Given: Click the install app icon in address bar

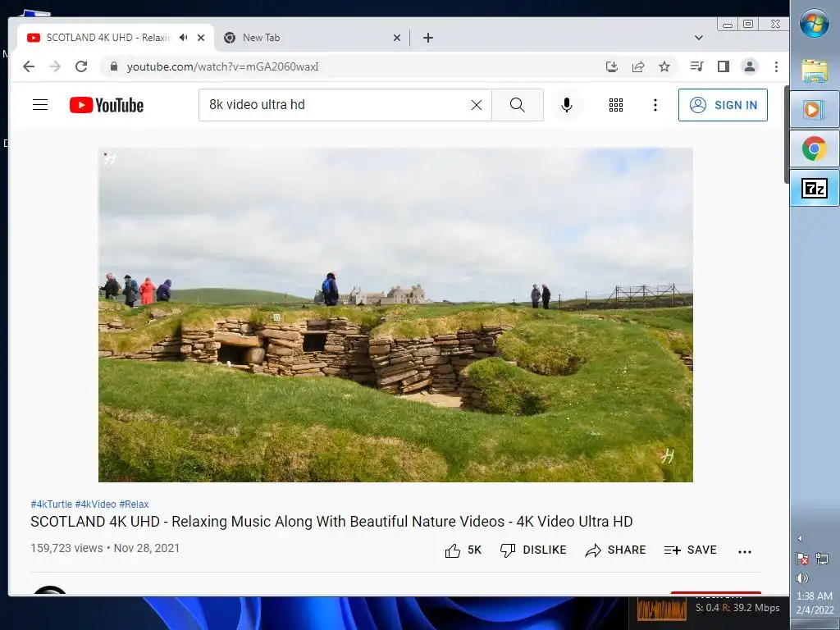Looking at the screenshot, I should 612,66.
